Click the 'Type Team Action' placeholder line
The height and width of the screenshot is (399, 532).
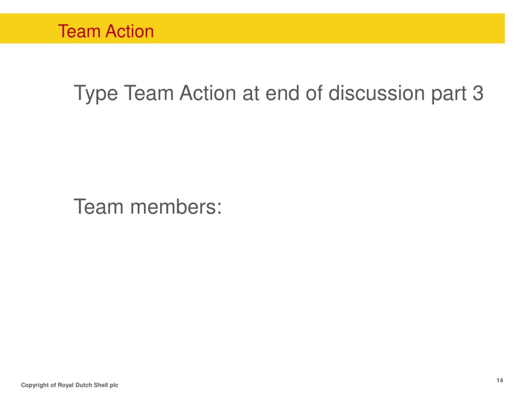278,94
